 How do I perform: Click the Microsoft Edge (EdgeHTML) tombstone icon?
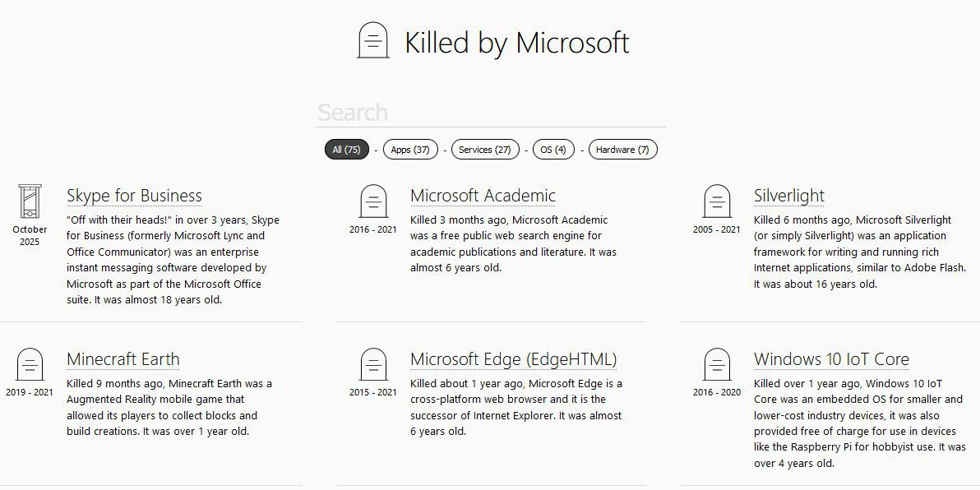tap(372, 365)
